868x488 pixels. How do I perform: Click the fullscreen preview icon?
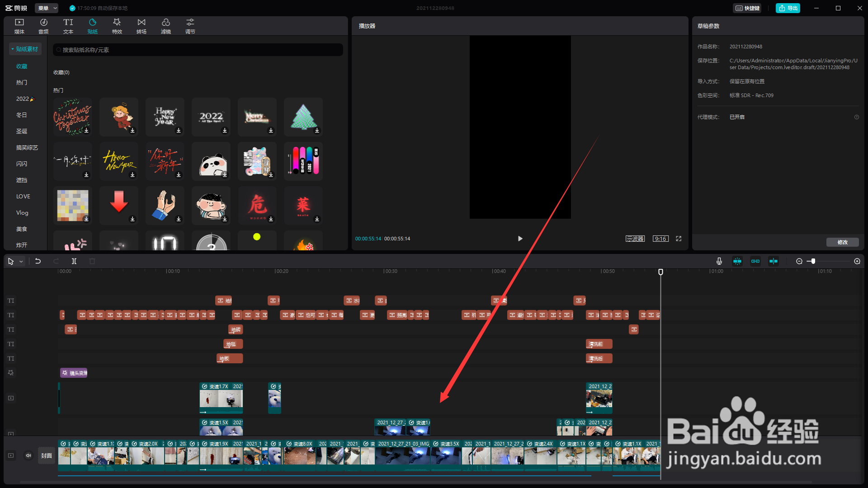click(679, 239)
